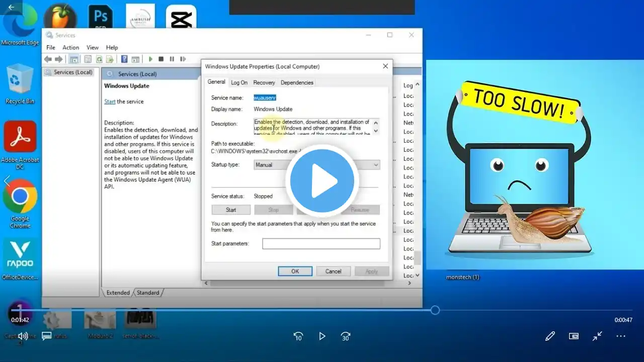
Task: Click the Apply button in the dialog
Action: pyautogui.click(x=372, y=271)
